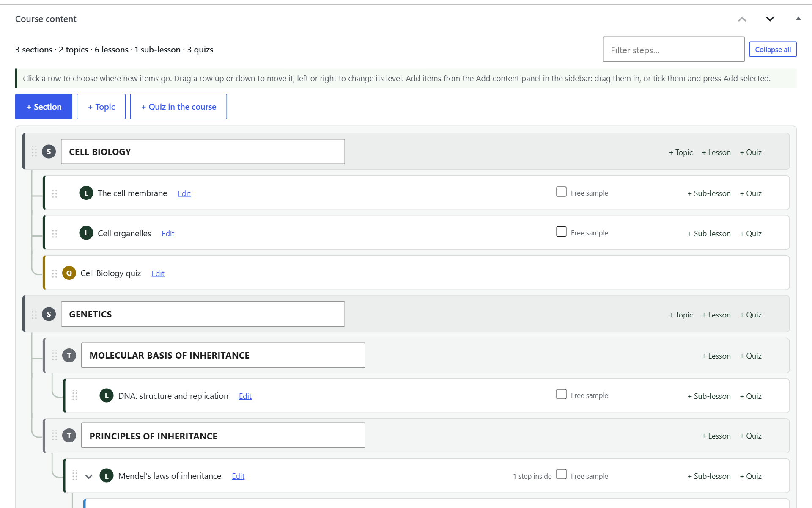Viewport: 812px width, 508px height.
Task: Click the L icon of Mendel's laws of inheritance
Action: tap(107, 476)
